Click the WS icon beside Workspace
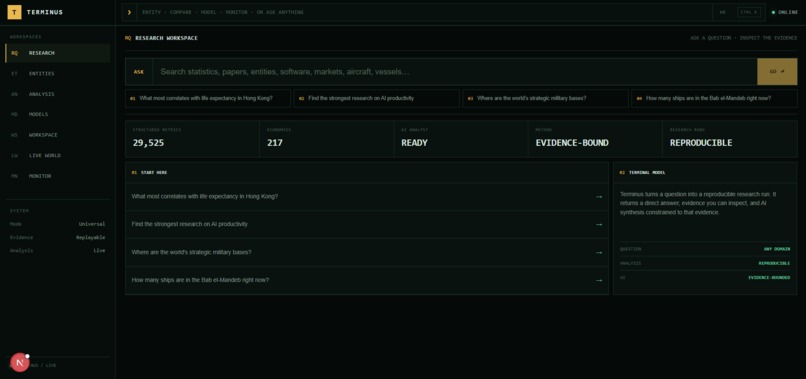This screenshot has width=806, height=379. [x=14, y=135]
